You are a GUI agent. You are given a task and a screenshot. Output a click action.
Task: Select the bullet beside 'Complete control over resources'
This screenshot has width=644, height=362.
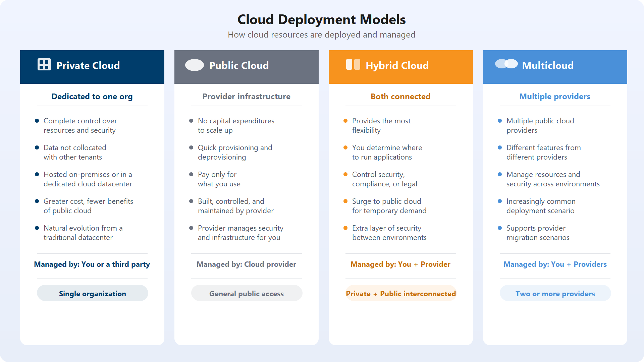coord(37,121)
